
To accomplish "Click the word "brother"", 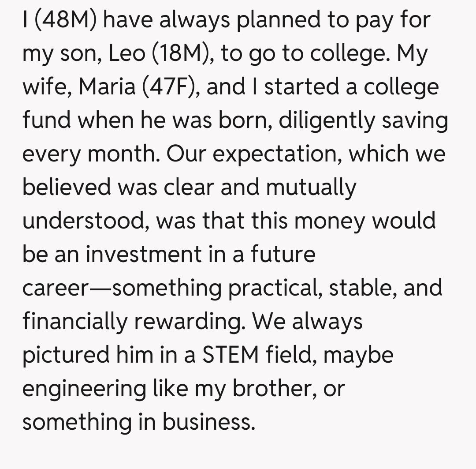I will (x=272, y=388).
